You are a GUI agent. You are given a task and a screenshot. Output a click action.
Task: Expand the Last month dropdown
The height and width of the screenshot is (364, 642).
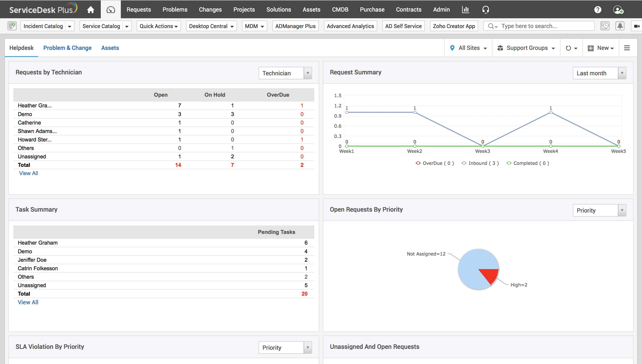click(x=599, y=73)
